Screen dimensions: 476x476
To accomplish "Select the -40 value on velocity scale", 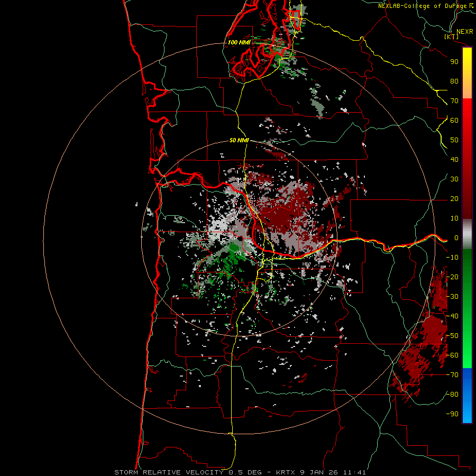I will (452, 316).
